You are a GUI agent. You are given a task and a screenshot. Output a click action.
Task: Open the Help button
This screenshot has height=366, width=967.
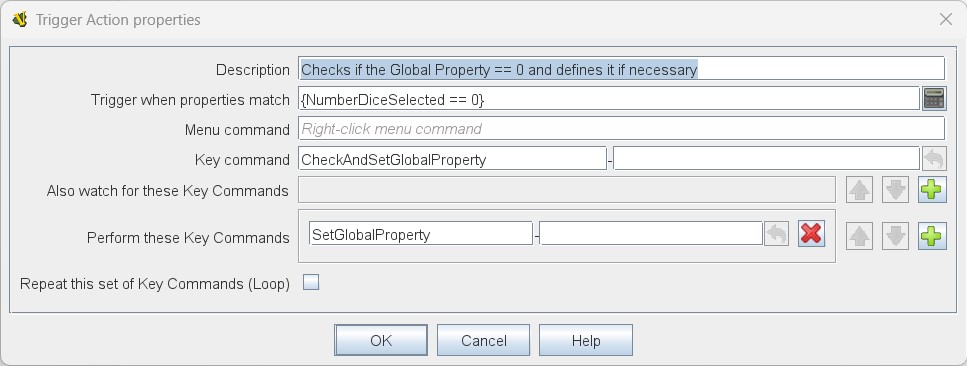click(x=586, y=340)
